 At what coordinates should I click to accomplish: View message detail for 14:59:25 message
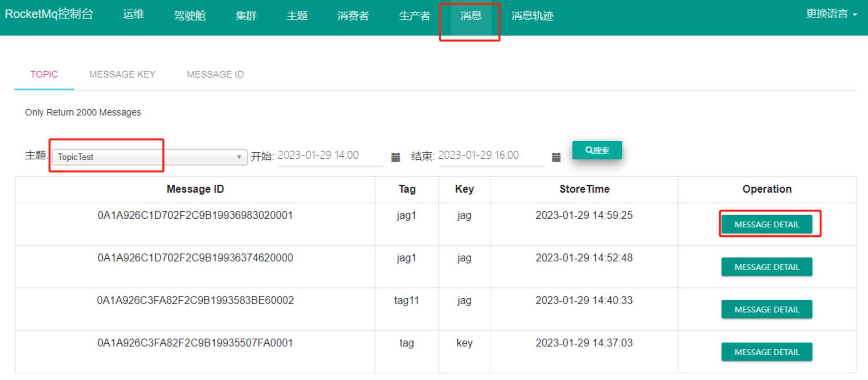coord(766,225)
